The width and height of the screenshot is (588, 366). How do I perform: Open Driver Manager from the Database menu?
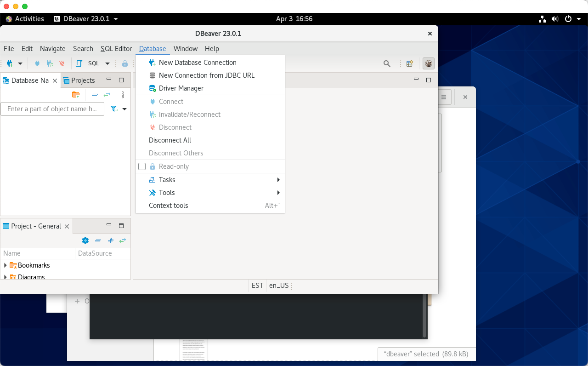[x=210, y=88]
